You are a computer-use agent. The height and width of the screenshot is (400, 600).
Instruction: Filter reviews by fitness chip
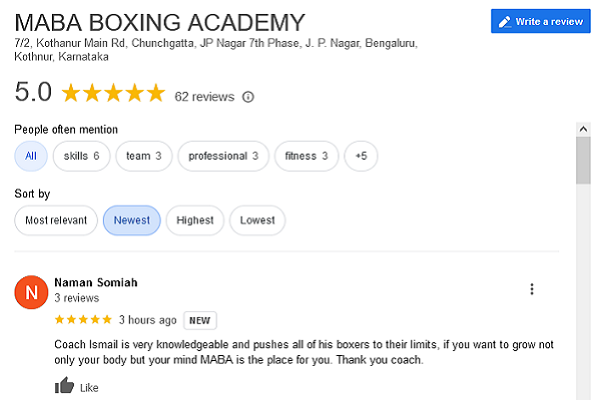pyautogui.click(x=307, y=156)
